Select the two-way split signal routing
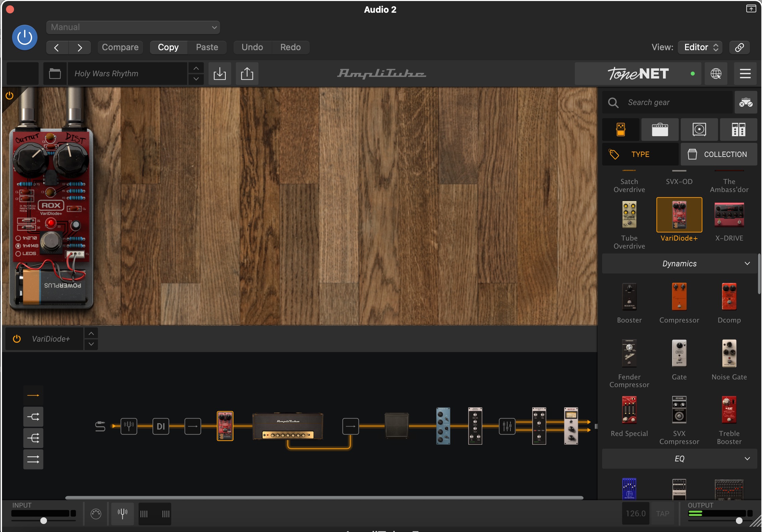The height and width of the screenshot is (532, 762). (33, 417)
